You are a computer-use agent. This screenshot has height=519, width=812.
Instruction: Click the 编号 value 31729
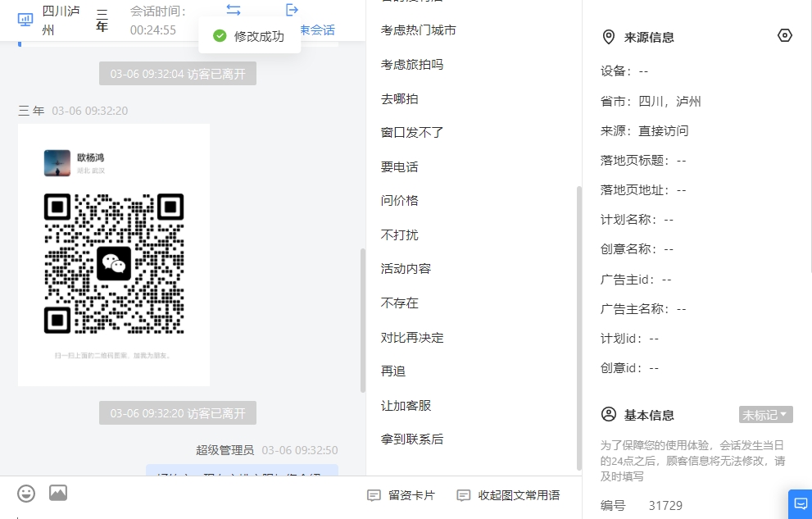click(x=665, y=506)
